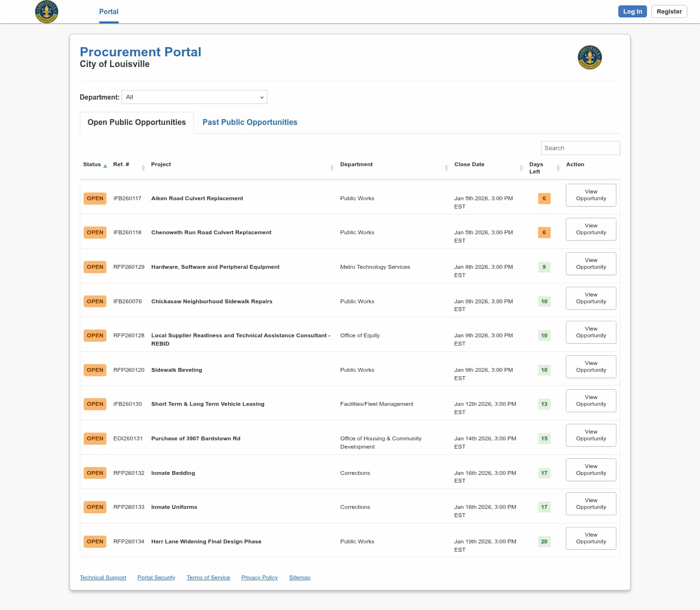View opportunity for Aiken Road Culvert Replacement
Screen dimensions: 700x610
coord(591,195)
